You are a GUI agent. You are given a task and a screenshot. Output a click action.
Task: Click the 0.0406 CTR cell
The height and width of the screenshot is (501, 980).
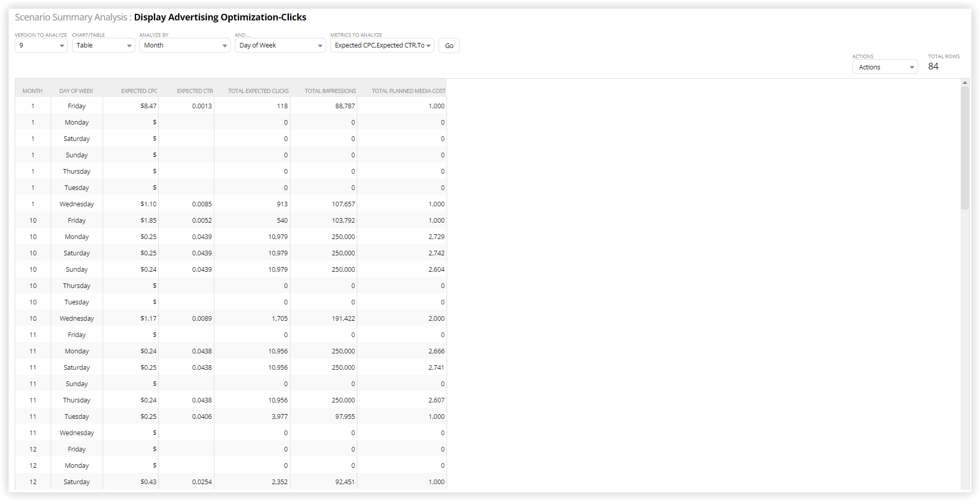coord(186,417)
